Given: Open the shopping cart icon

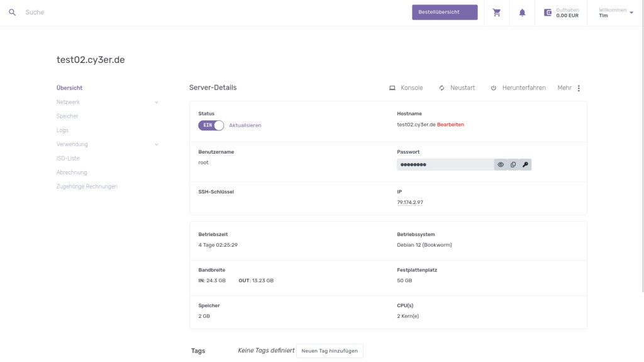Looking at the screenshot, I should coord(497,13).
